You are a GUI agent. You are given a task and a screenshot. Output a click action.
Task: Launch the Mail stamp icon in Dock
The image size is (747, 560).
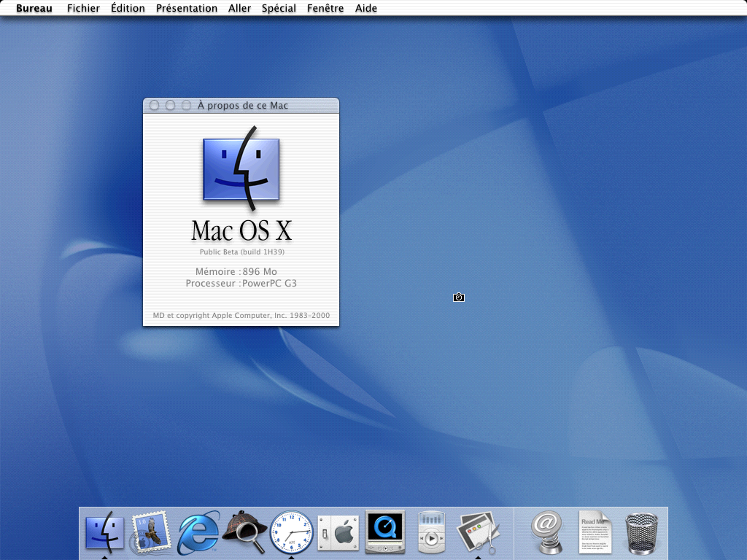(x=150, y=532)
